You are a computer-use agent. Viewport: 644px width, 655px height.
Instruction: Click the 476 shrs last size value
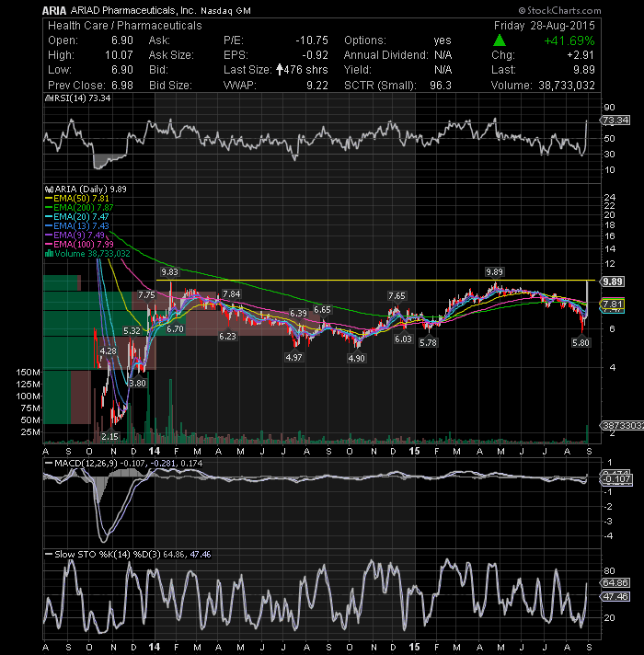coord(305,70)
